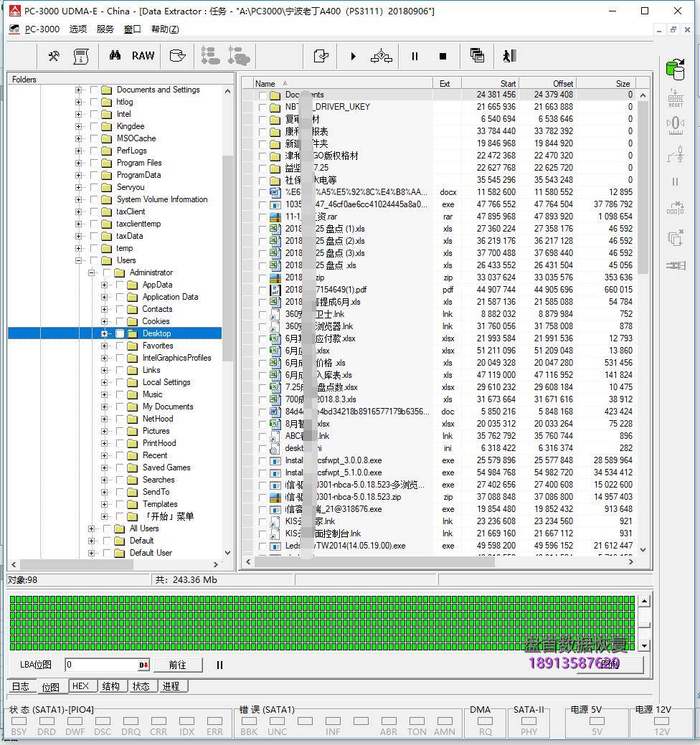Expand the All Users tree node
The image size is (700, 745).
91,528
